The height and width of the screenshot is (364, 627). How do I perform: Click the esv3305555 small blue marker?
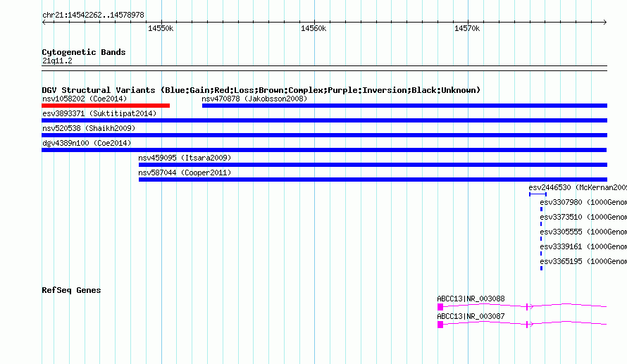click(x=541, y=239)
